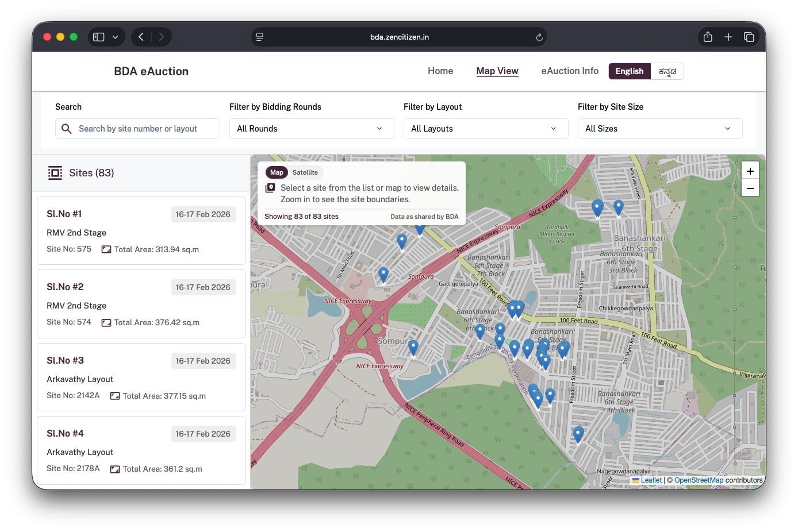Click the map zoom out minus button
Screen dimensions: 798x532
click(750, 188)
